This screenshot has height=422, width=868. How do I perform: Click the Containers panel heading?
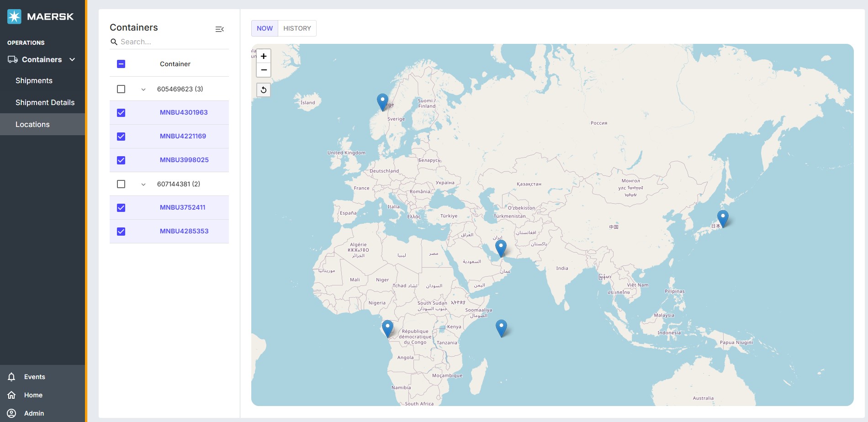pyautogui.click(x=134, y=27)
